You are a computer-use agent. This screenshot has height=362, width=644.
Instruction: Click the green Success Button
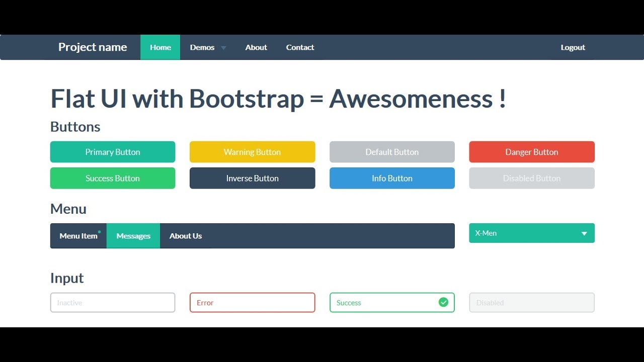click(x=113, y=178)
